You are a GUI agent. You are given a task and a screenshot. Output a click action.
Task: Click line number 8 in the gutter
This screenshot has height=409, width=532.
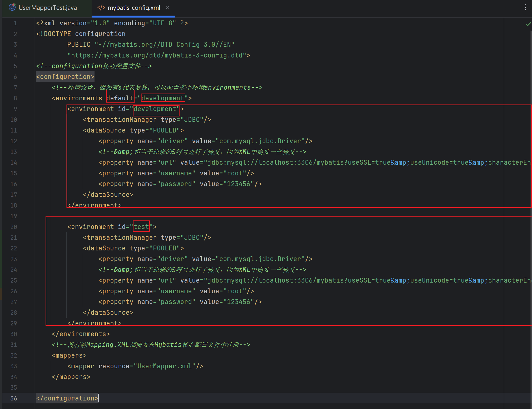click(15, 98)
